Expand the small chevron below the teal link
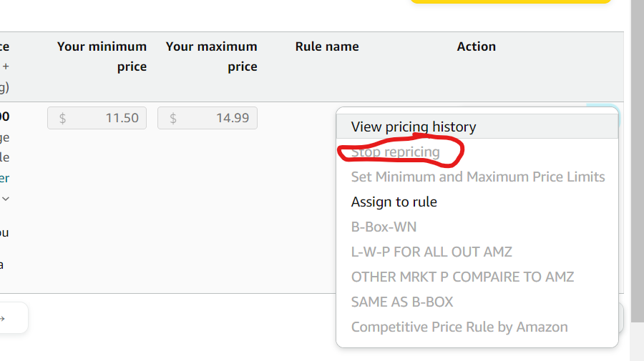Screen dimensions: 644x361 (6, 199)
